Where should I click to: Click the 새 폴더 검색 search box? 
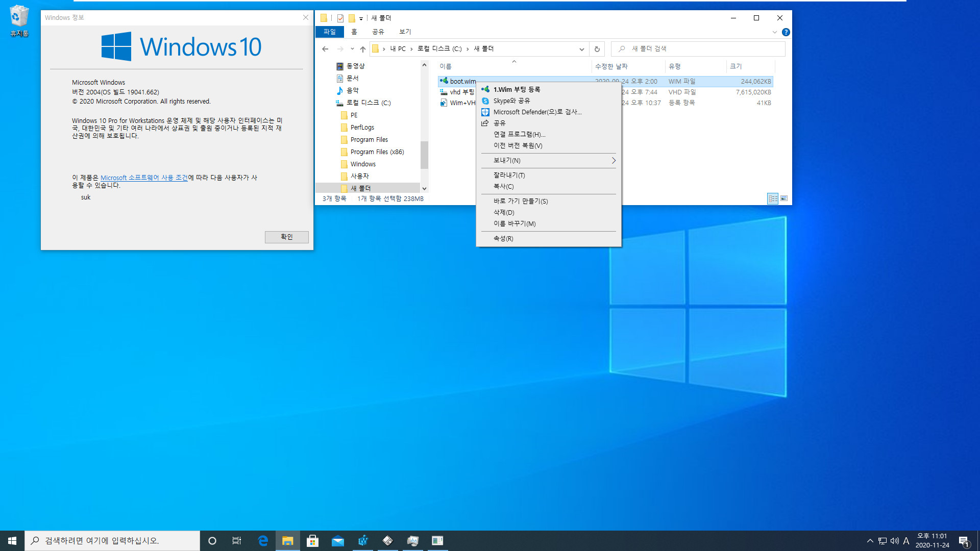point(698,49)
